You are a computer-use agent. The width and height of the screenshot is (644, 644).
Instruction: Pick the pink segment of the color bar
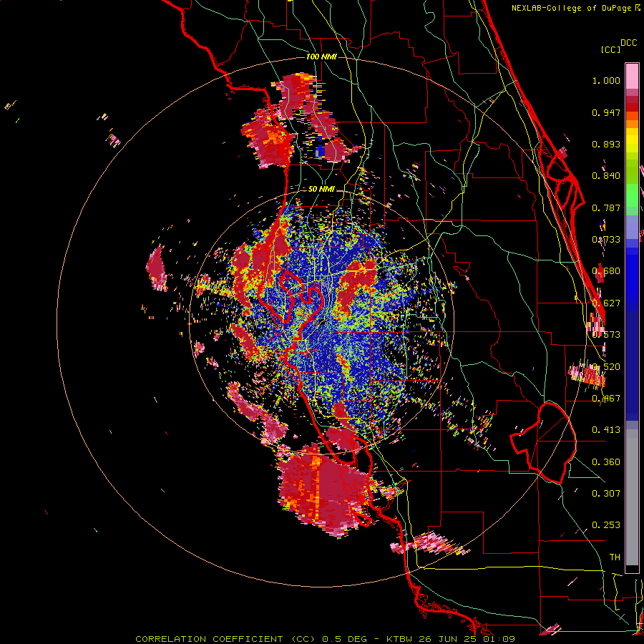tap(632, 77)
